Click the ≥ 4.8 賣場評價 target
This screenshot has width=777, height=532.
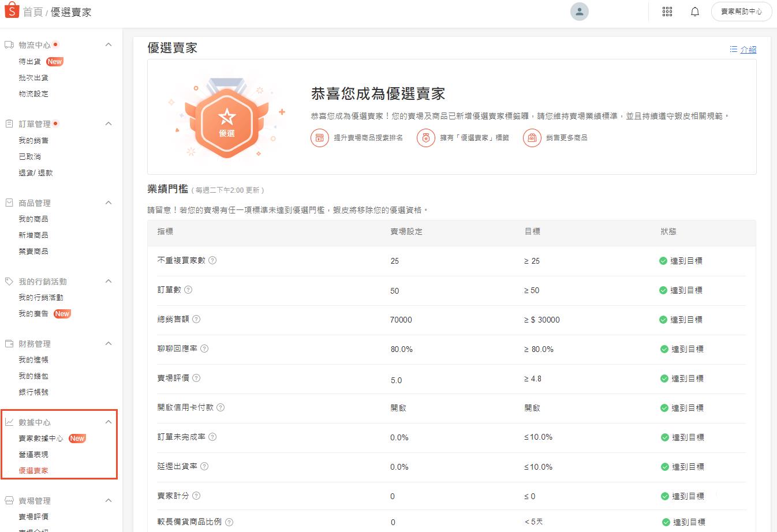533,379
